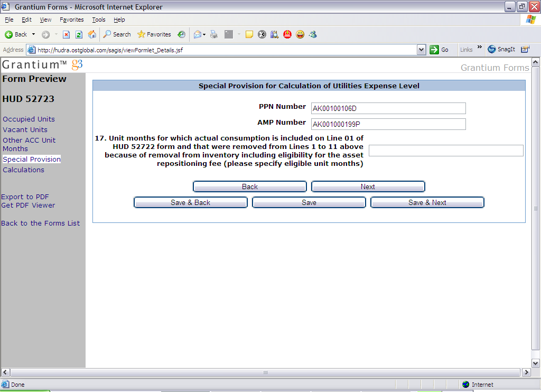This screenshot has width=541, height=392.
Task: Click the grey Edit page icon
Action: pos(228,34)
